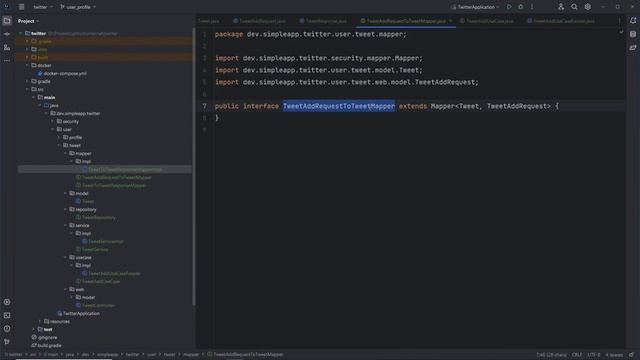640x360 pixels.
Task: Click the read-only lock icon in status bar
Action: pyautogui.click(x=632, y=355)
